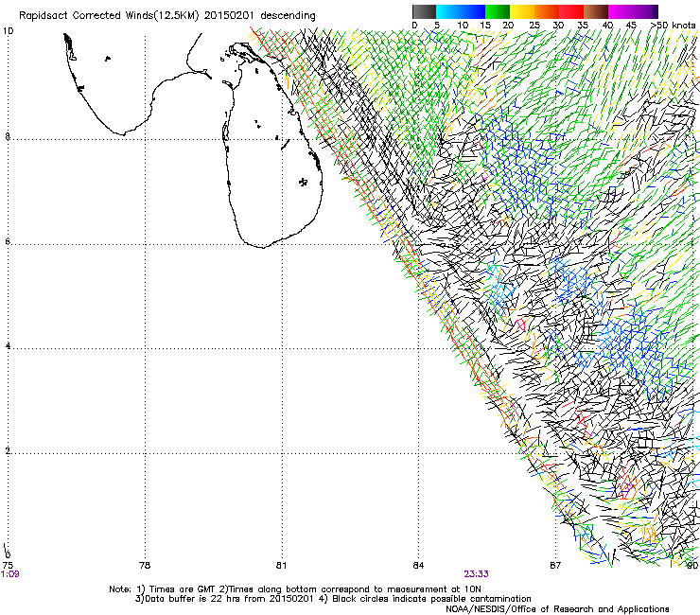Click the longitude label '84' on bottom axis

[x=418, y=565]
